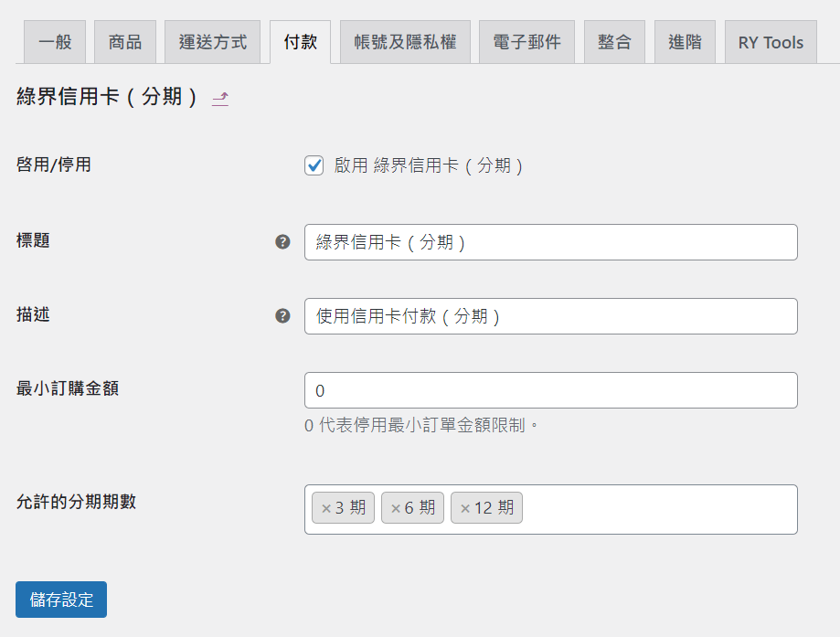Image resolution: width=840 pixels, height=637 pixels.
Task: Click the 儲存設定 button
Action: pyautogui.click(x=61, y=600)
